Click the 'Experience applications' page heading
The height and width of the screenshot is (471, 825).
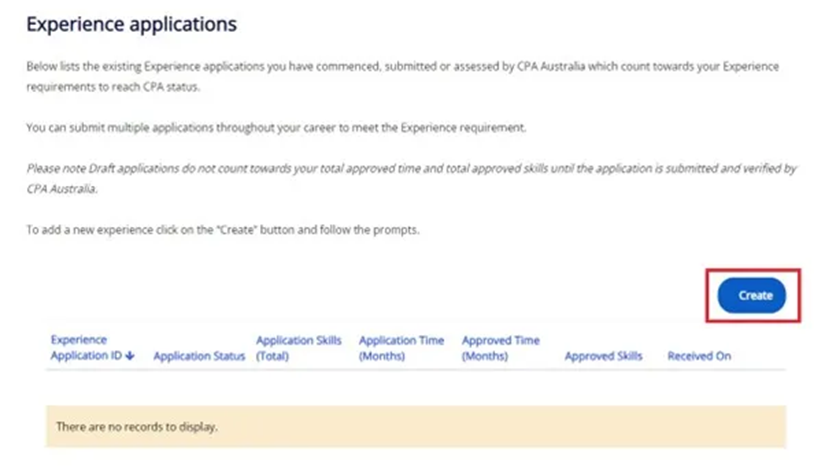(x=131, y=22)
